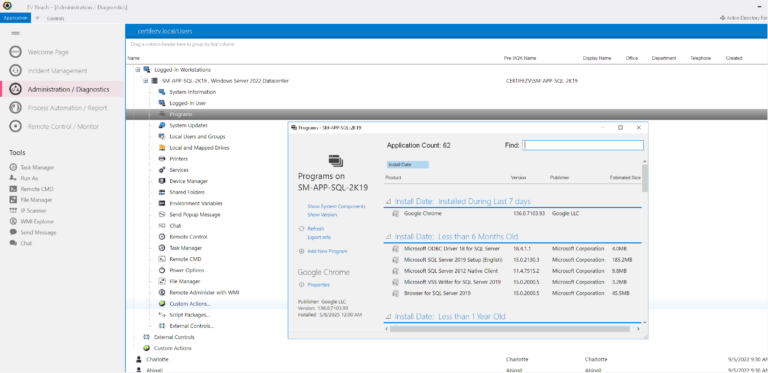The height and width of the screenshot is (373, 768).
Task: Collapse the SM-APP-SQL-2K19 workstation node
Action: coord(145,81)
